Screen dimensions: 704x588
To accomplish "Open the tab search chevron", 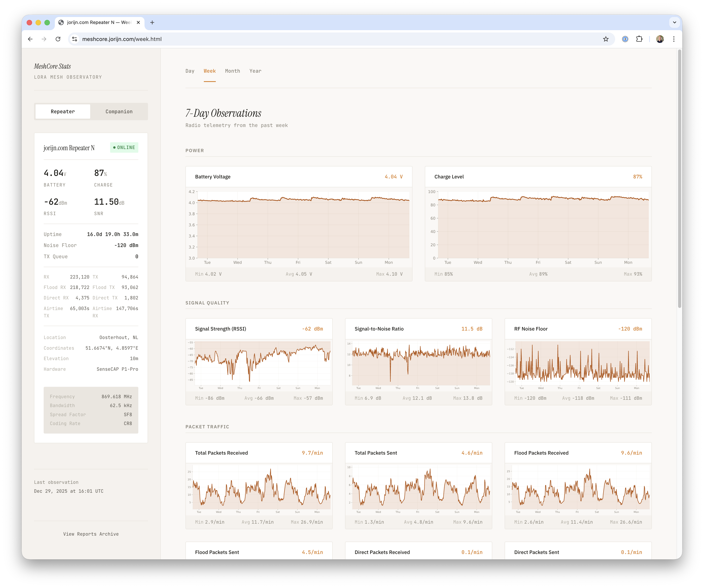I will (x=674, y=22).
